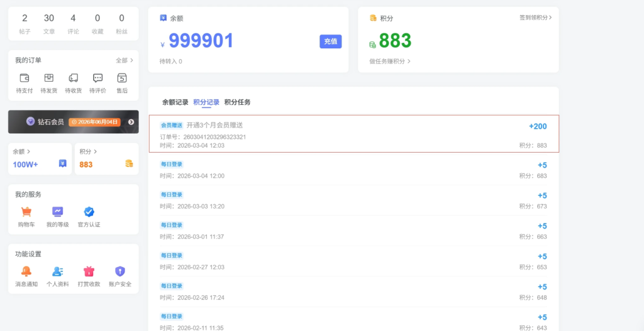Screen dimensions: 644x331
Task: Open the 售后 after-sales icon
Action: [x=122, y=78]
